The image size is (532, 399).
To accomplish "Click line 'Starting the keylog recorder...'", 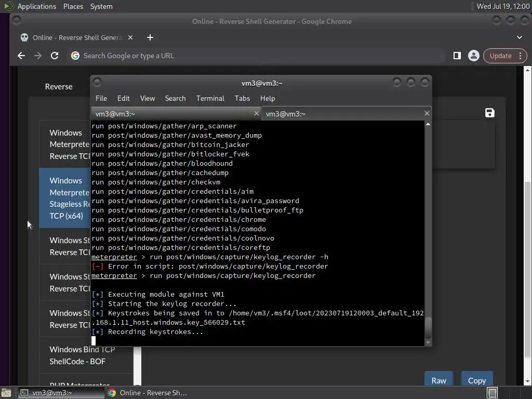I will pos(164,303).
